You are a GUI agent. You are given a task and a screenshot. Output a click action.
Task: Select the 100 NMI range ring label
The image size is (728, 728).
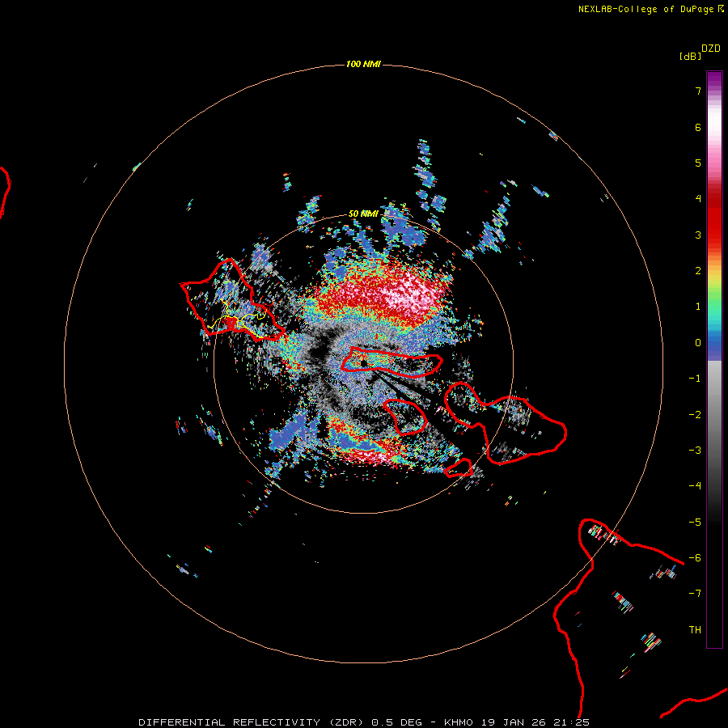[x=363, y=64]
